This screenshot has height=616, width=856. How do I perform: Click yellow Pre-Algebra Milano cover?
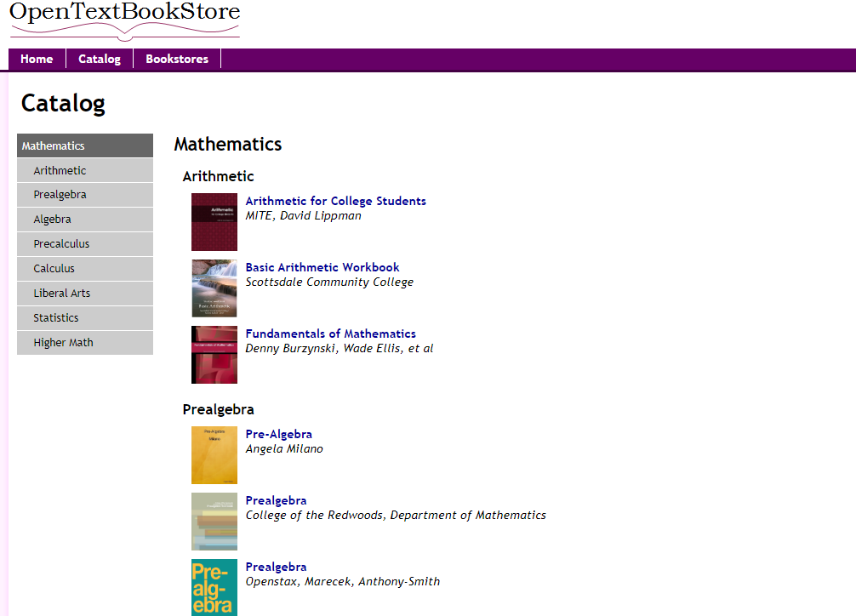click(214, 455)
